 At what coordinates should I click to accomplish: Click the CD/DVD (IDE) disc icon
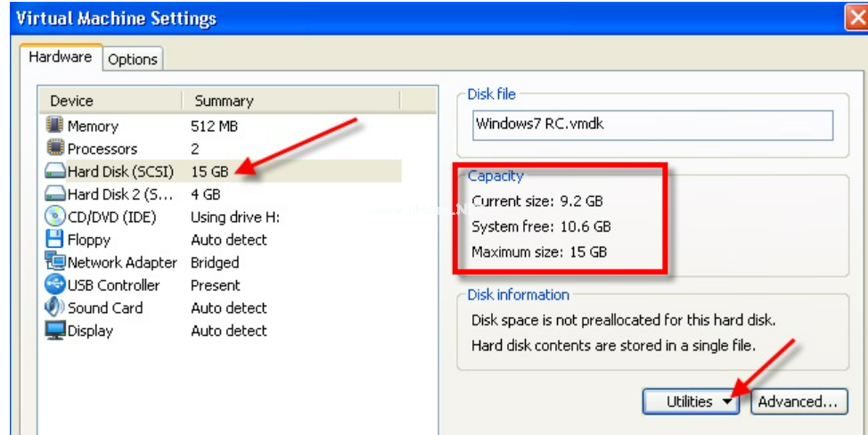coord(55,217)
